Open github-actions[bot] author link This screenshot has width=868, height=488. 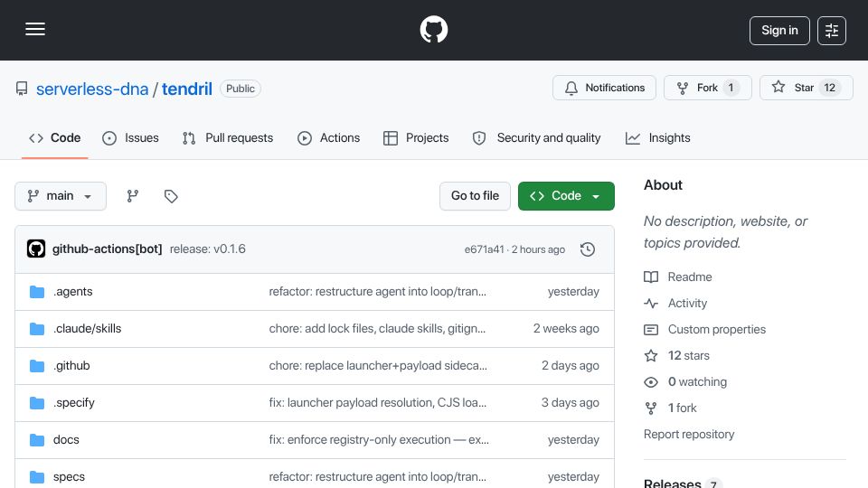tap(107, 249)
